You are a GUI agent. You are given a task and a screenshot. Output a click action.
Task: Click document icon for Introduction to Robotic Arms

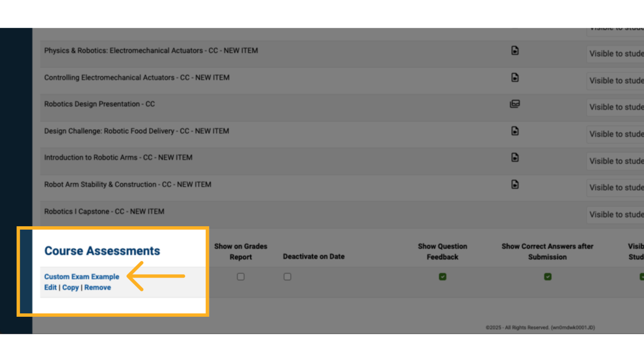(x=515, y=157)
